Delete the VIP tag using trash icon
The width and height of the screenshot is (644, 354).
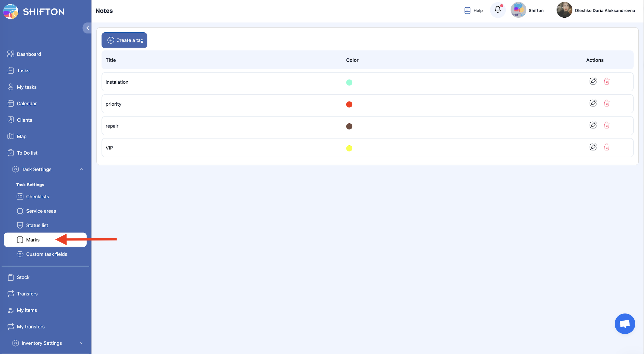pyautogui.click(x=606, y=147)
